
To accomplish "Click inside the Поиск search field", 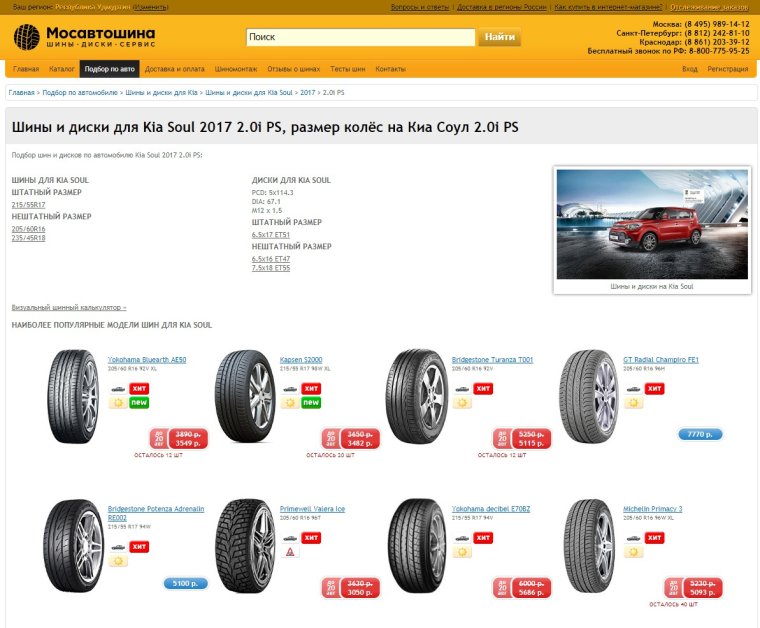I will pyautogui.click(x=361, y=37).
